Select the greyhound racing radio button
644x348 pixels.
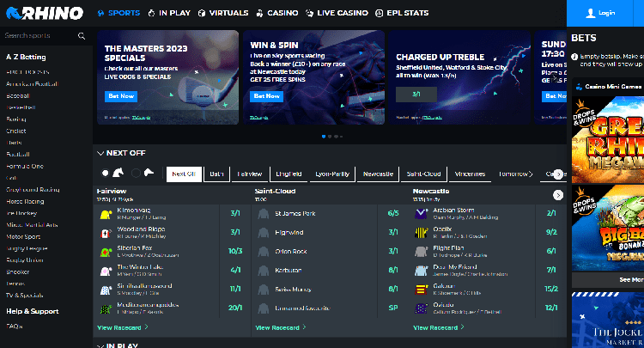(x=136, y=173)
